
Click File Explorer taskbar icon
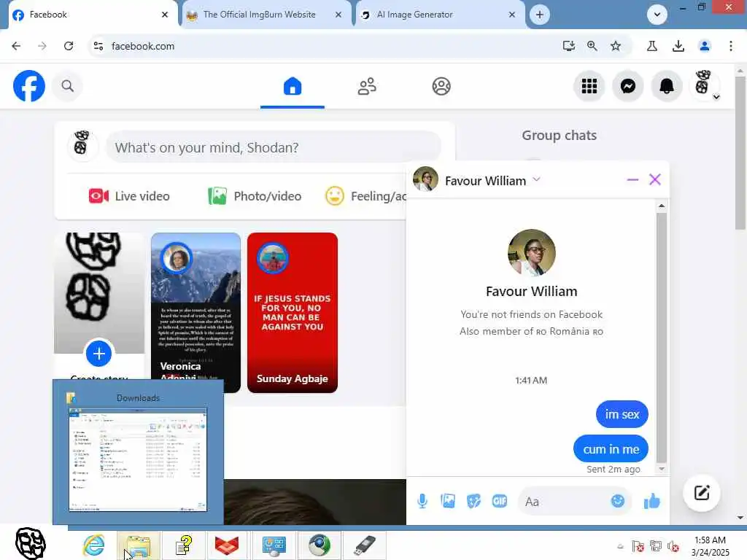point(138,545)
